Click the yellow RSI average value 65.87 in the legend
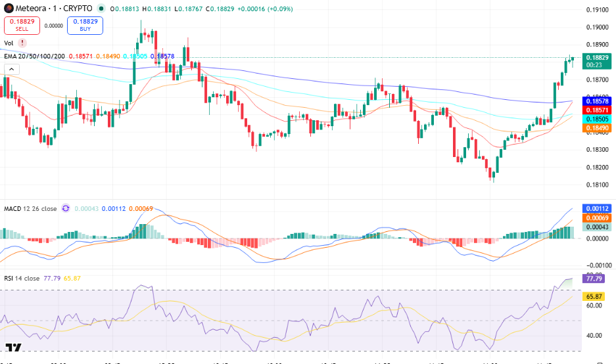Screen dimensions: 616x364 point(72,278)
